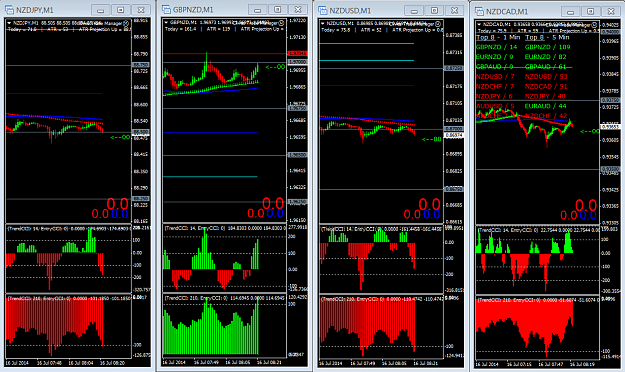This screenshot has width=625, height=372.
Task: Close the GBPNZD,M1 window
Action: coord(298,10)
